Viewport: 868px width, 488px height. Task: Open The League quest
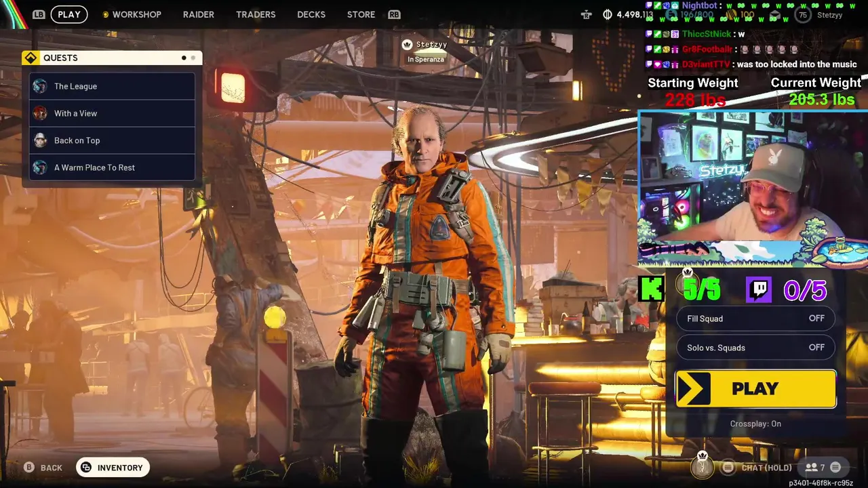[112, 86]
